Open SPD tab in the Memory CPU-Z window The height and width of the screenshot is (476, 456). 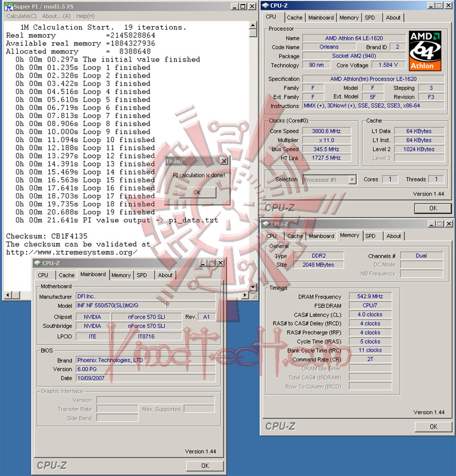(370, 236)
